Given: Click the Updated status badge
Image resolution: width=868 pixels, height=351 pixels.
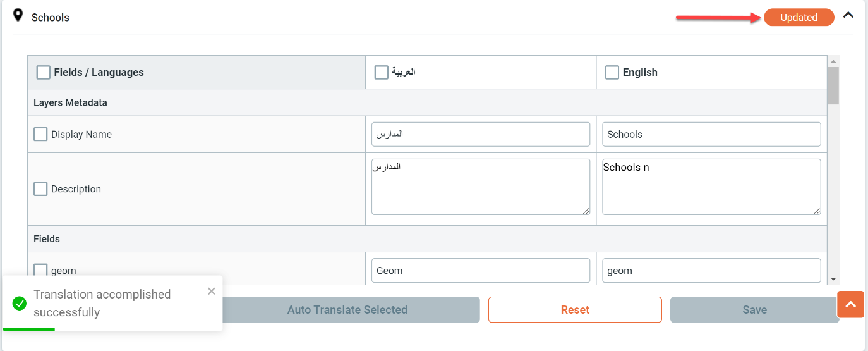Looking at the screenshot, I should [x=799, y=18].
